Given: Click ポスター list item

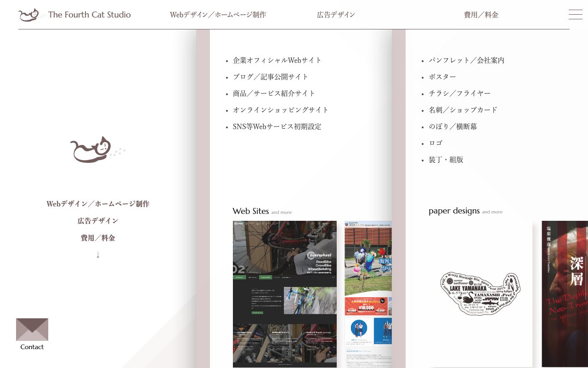Looking at the screenshot, I should [443, 77].
